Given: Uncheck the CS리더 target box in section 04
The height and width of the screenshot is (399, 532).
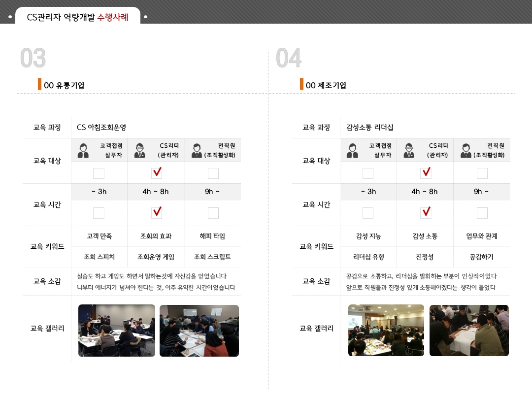Looking at the screenshot, I should click(426, 173).
